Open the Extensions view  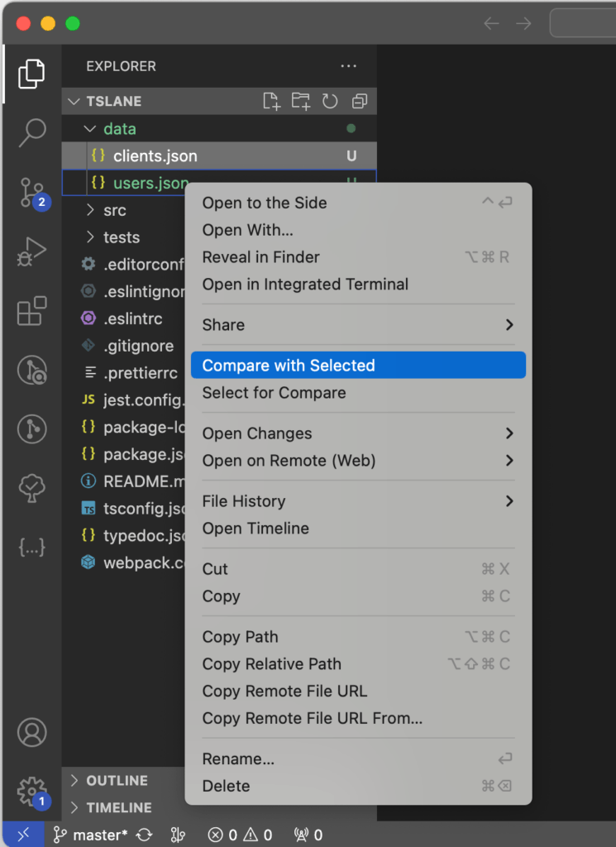[x=31, y=310]
